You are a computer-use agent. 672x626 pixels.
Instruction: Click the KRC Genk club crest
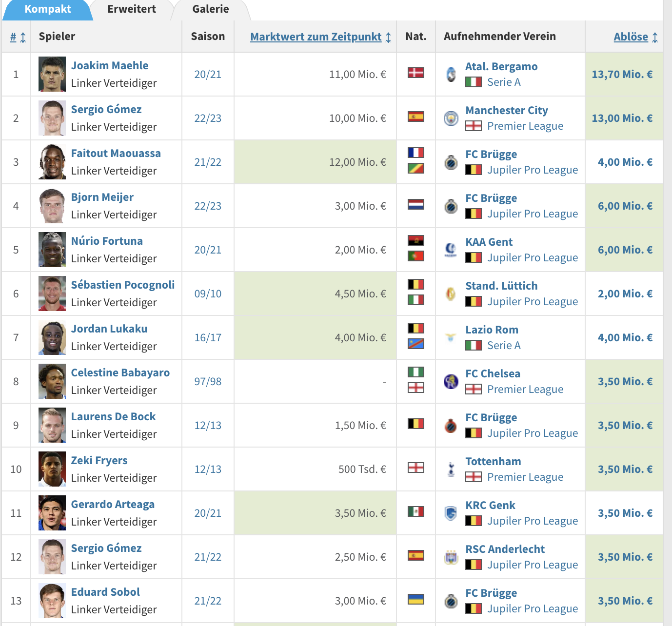(x=451, y=513)
